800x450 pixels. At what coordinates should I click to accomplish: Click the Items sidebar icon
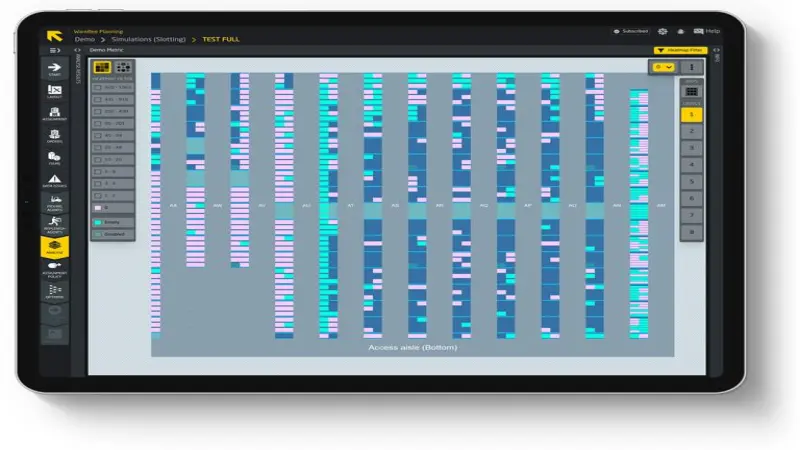(x=55, y=158)
